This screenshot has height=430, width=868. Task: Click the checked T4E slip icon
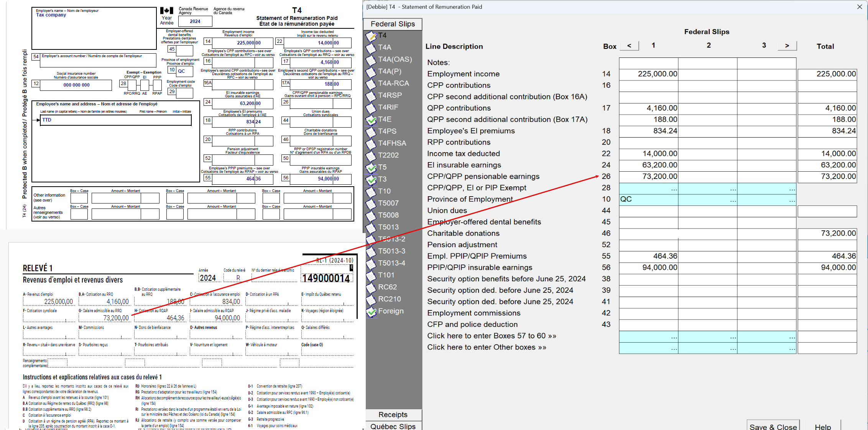coord(371,120)
